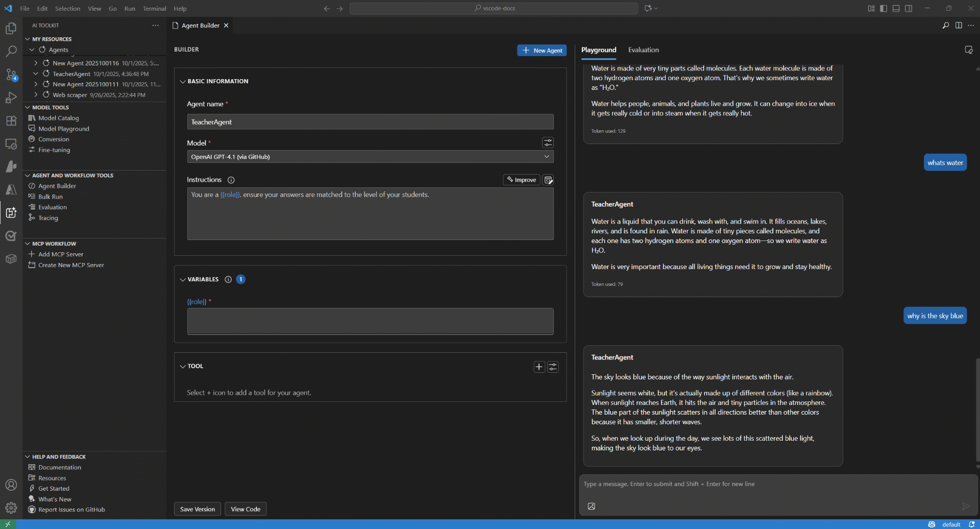
Task: Expand the Web scraper agent
Action: [x=35, y=95]
